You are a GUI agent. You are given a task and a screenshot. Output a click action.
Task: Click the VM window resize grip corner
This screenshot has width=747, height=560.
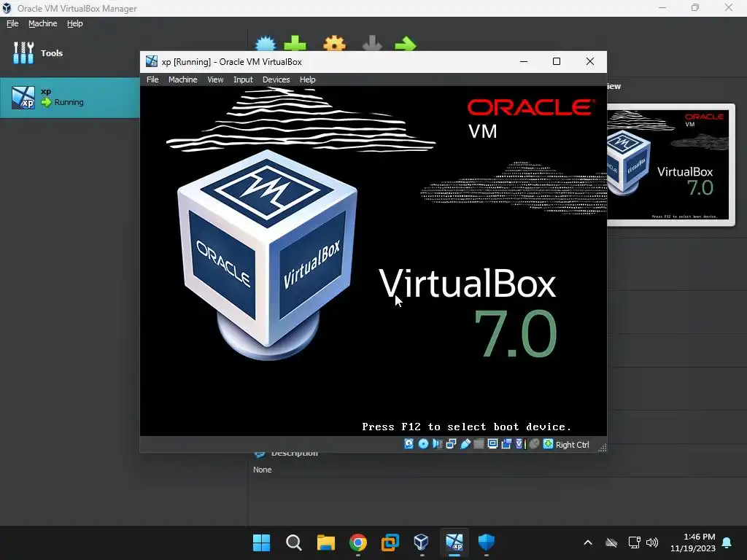pyautogui.click(x=602, y=447)
